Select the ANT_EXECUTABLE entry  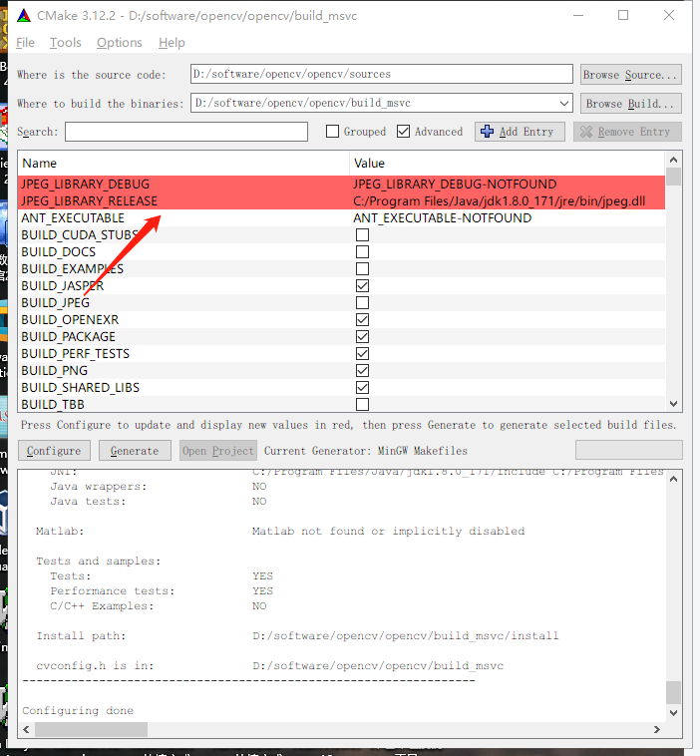73,218
